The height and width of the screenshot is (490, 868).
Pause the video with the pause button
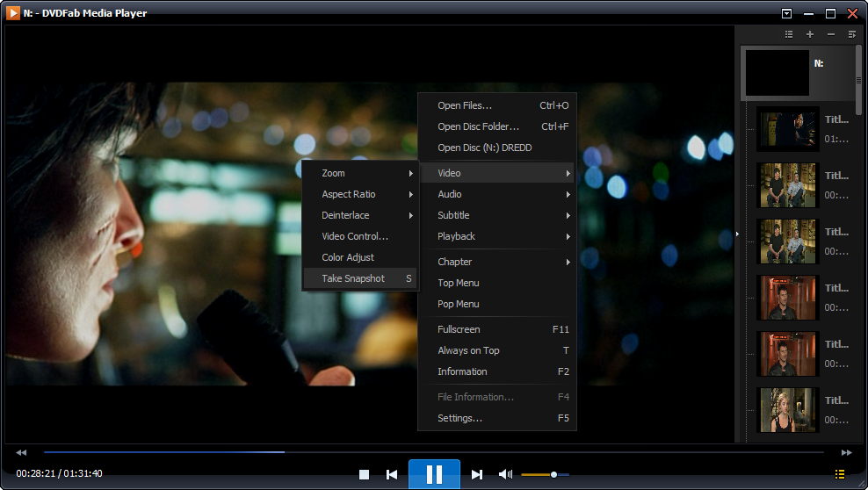point(435,474)
